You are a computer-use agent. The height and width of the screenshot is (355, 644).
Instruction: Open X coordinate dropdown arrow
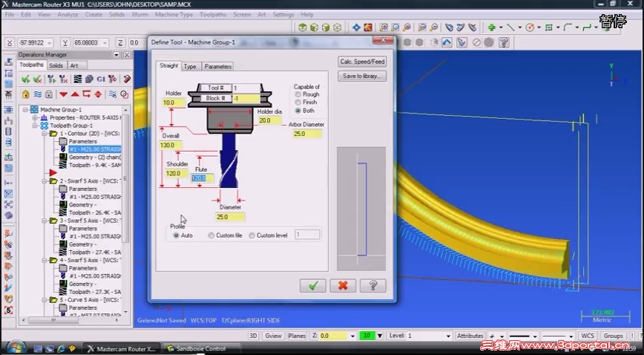click(49, 43)
